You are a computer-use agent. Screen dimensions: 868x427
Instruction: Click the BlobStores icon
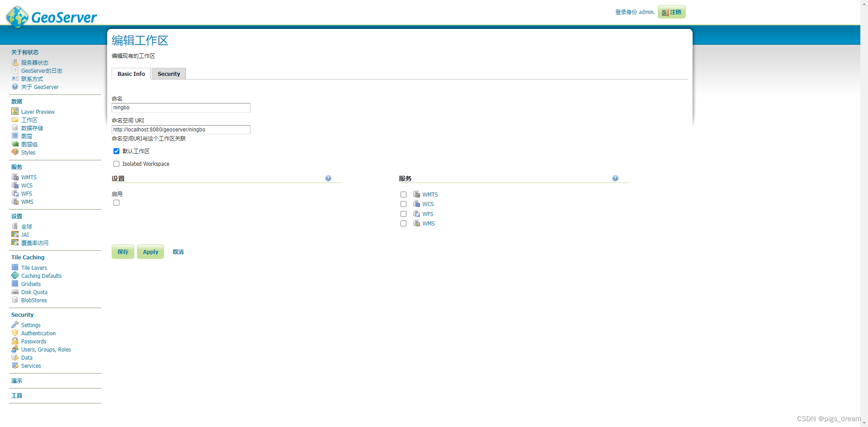tap(15, 300)
